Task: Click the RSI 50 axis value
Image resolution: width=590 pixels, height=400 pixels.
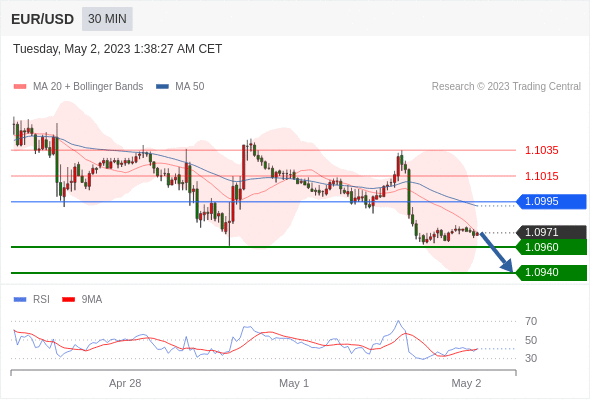Action: (531, 340)
